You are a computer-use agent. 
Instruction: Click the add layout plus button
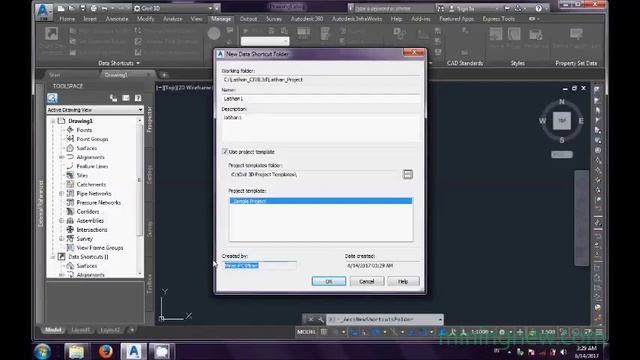tap(131, 330)
